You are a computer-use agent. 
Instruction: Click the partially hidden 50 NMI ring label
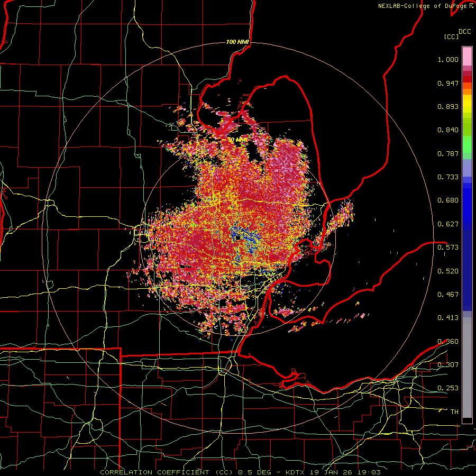238,140
